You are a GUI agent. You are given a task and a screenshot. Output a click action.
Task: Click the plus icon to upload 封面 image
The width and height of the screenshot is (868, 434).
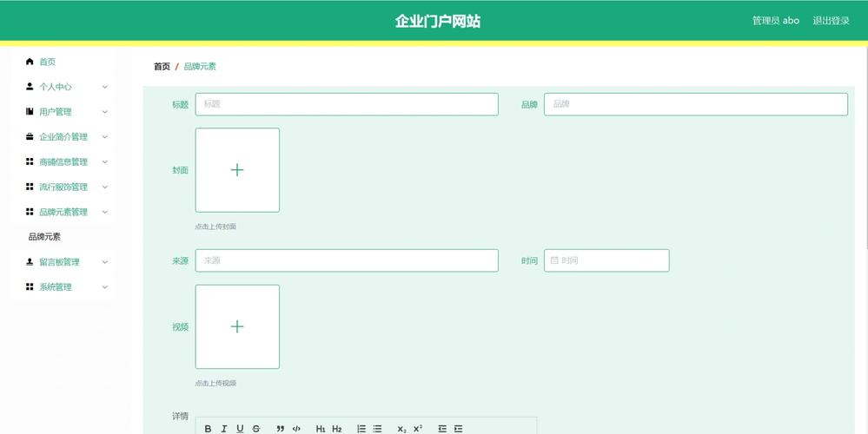(237, 170)
